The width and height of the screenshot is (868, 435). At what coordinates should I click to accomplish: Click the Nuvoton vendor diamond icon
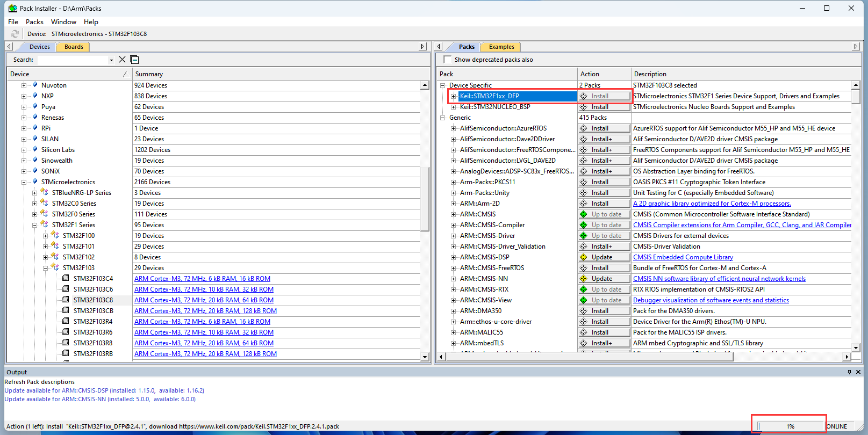(x=35, y=85)
